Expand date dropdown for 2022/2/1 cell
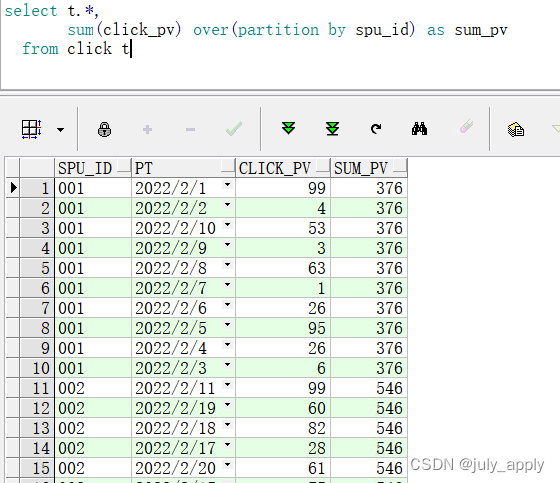The height and width of the screenshot is (483, 560). [227, 185]
